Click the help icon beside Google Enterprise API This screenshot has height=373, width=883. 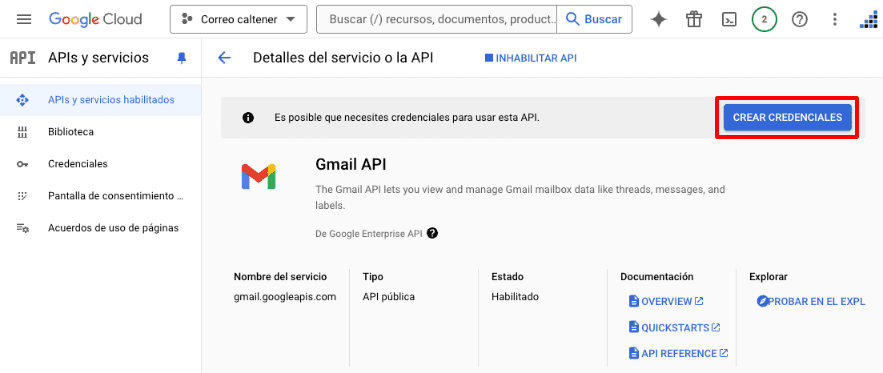[432, 233]
